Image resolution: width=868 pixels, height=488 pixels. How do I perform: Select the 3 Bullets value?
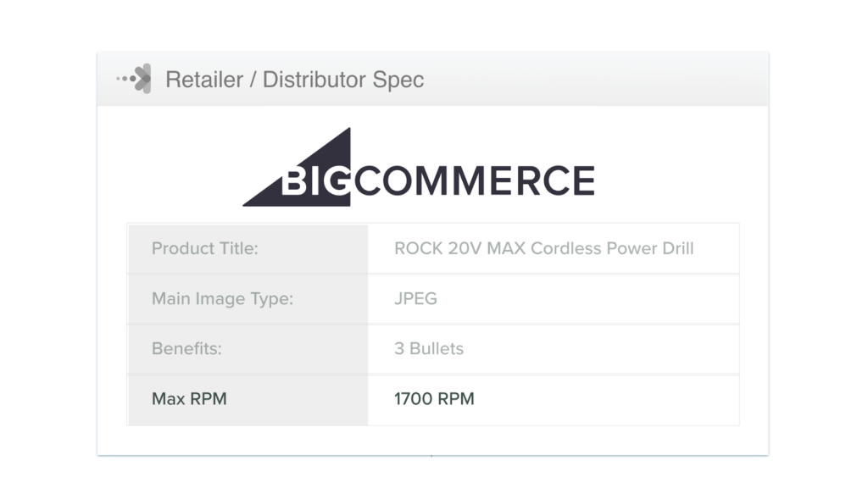pyautogui.click(x=429, y=348)
